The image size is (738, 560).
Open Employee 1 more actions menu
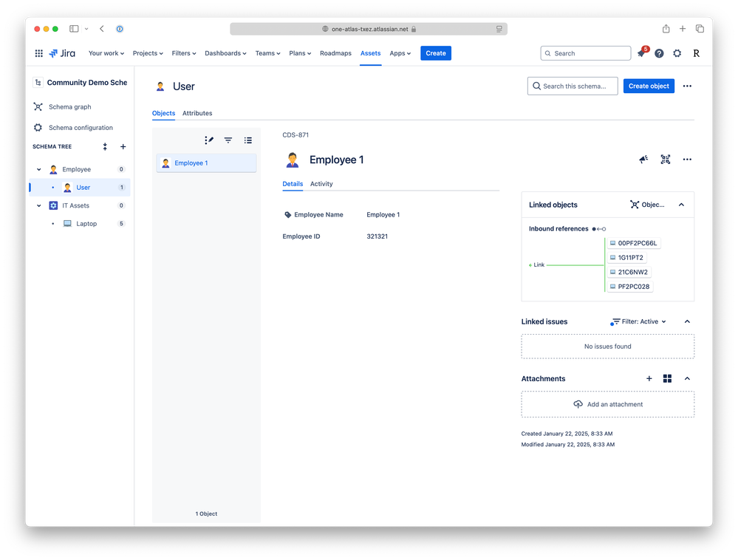click(687, 160)
